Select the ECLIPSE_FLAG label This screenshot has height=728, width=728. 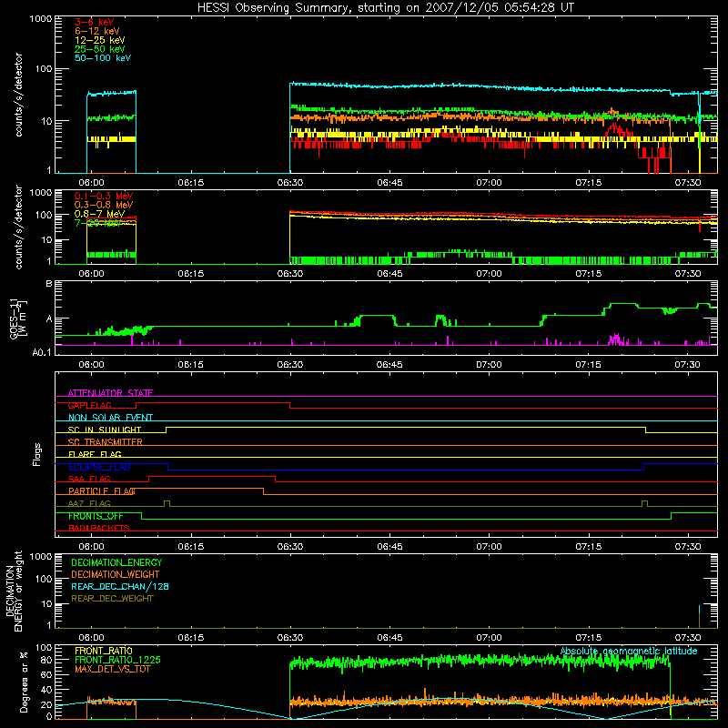click(99, 467)
